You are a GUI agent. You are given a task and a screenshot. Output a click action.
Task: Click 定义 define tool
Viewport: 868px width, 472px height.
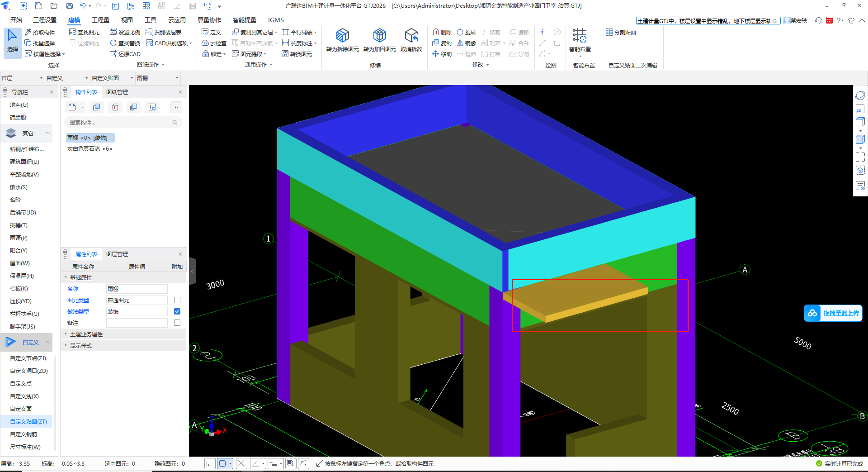point(212,32)
